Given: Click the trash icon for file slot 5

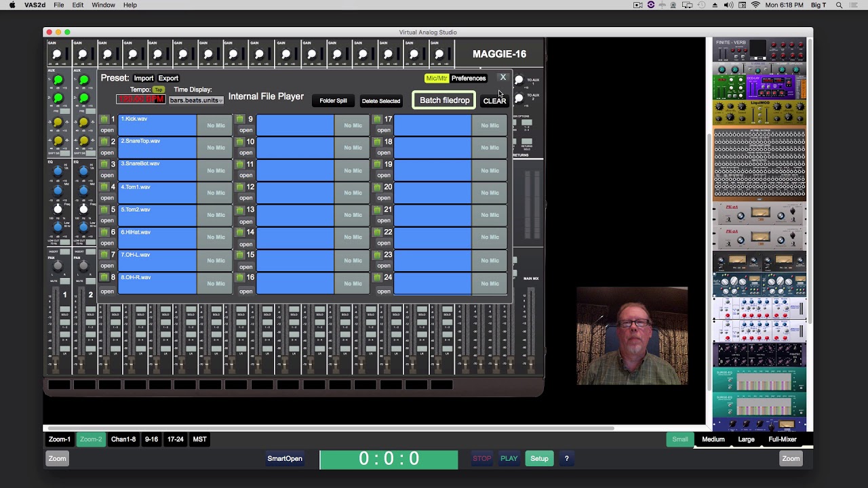Looking at the screenshot, I should point(104,209).
